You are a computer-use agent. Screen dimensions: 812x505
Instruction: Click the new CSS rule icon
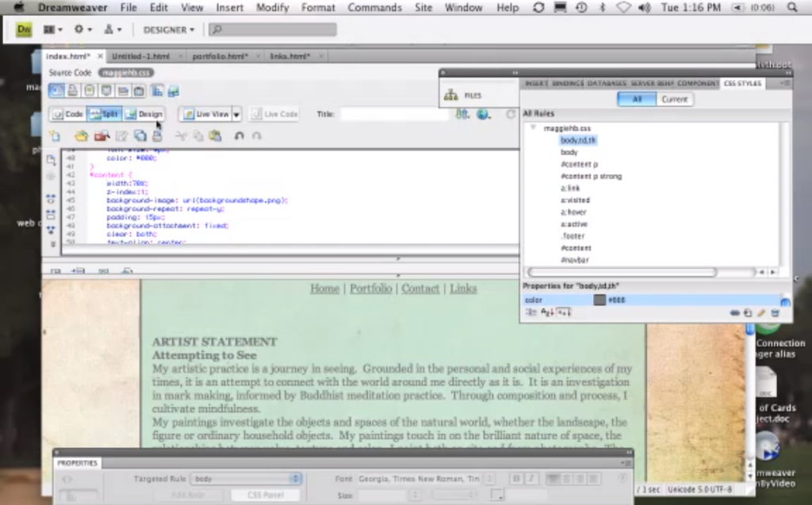point(748,313)
